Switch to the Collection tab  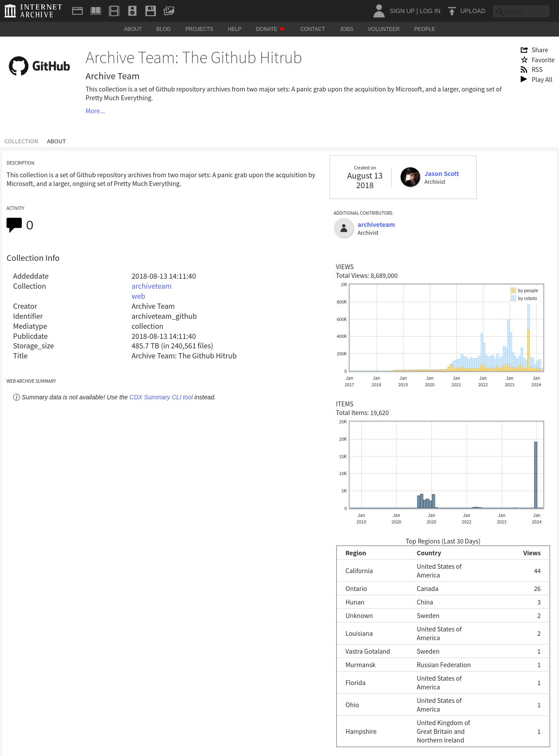click(21, 142)
